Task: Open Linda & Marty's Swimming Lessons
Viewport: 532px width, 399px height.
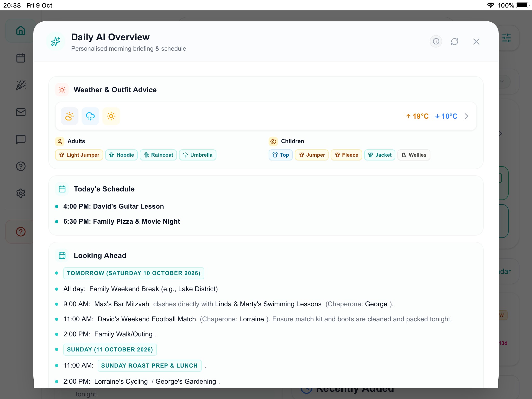Action: (x=268, y=304)
